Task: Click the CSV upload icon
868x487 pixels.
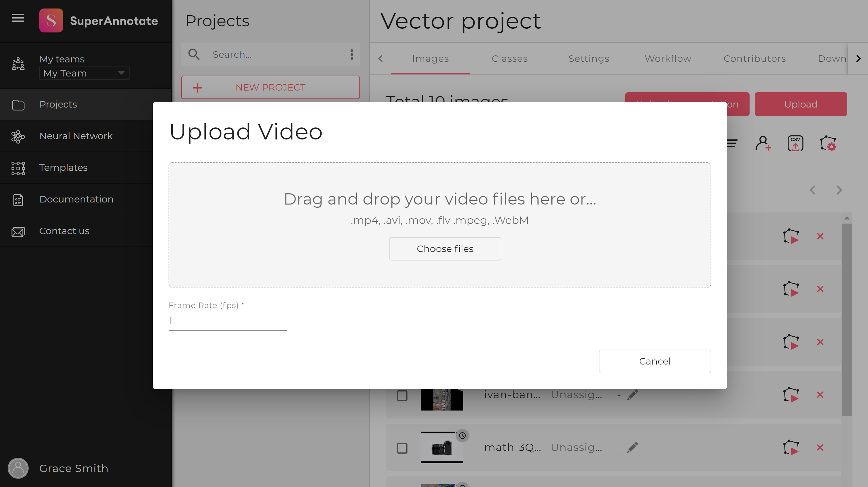Action: pyautogui.click(x=795, y=144)
